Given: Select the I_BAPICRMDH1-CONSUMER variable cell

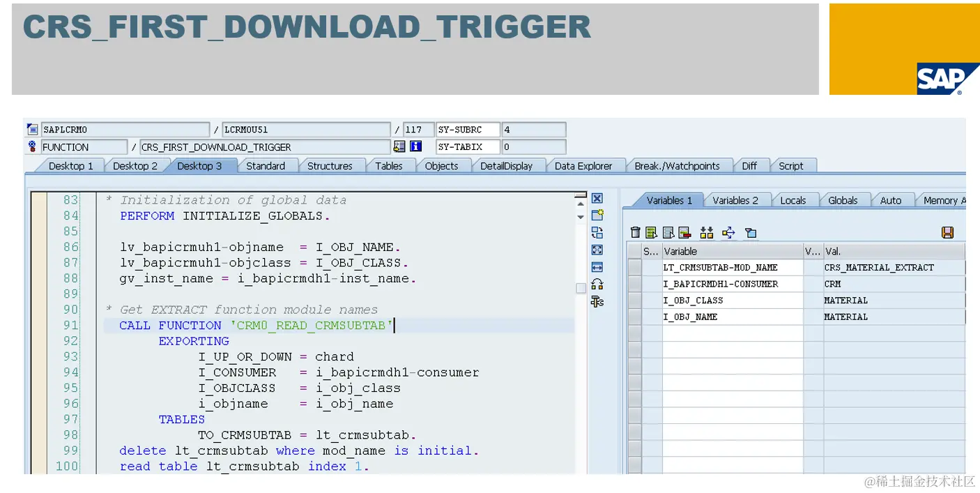Looking at the screenshot, I should click(x=733, y=284).
